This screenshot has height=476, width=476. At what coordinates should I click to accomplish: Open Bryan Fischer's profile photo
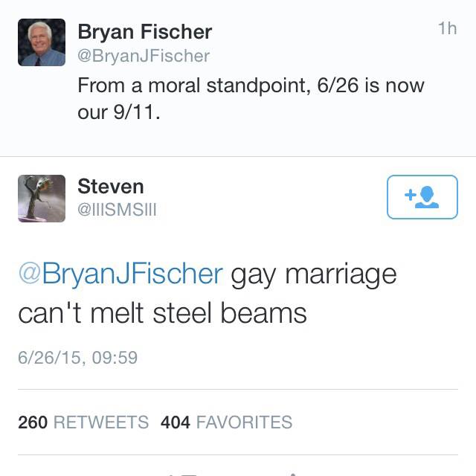coord(42,42)
